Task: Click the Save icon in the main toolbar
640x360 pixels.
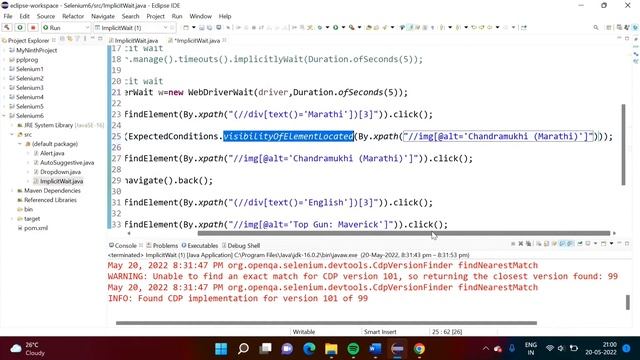Action: (202, 27)
